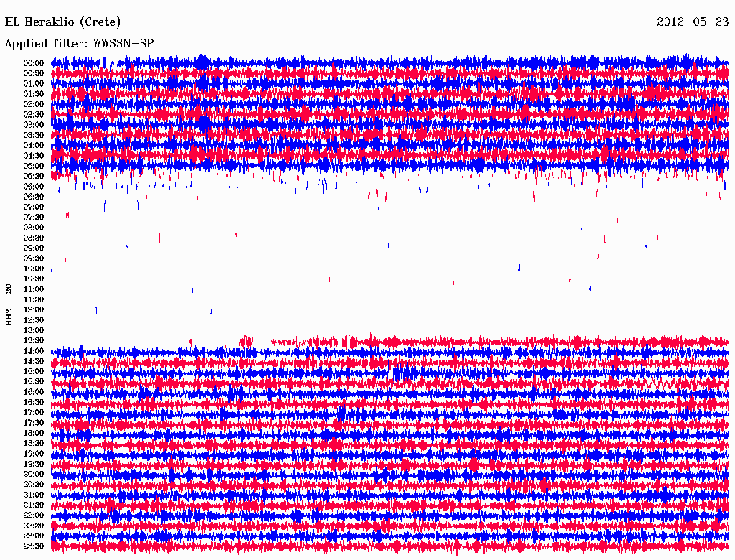Click the 14:00 time row label
The image size is (735, 560).
click(x=33, y=351)
